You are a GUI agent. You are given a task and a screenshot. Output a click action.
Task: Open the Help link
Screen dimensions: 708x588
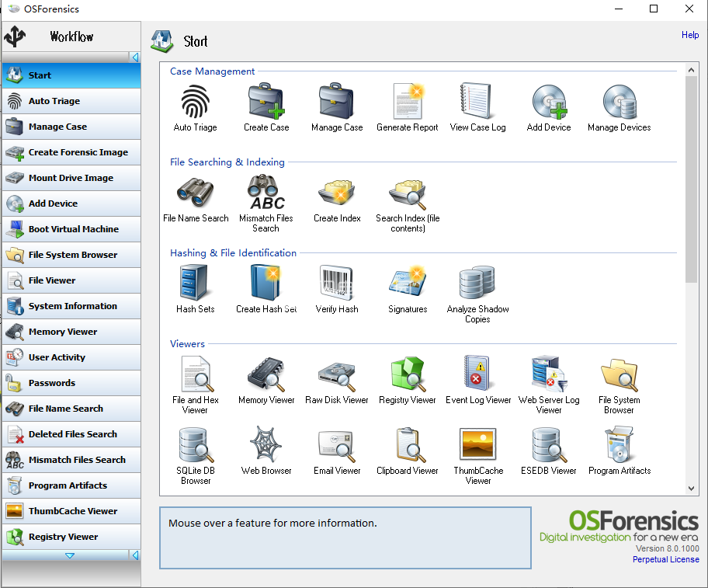coord(690,35)
